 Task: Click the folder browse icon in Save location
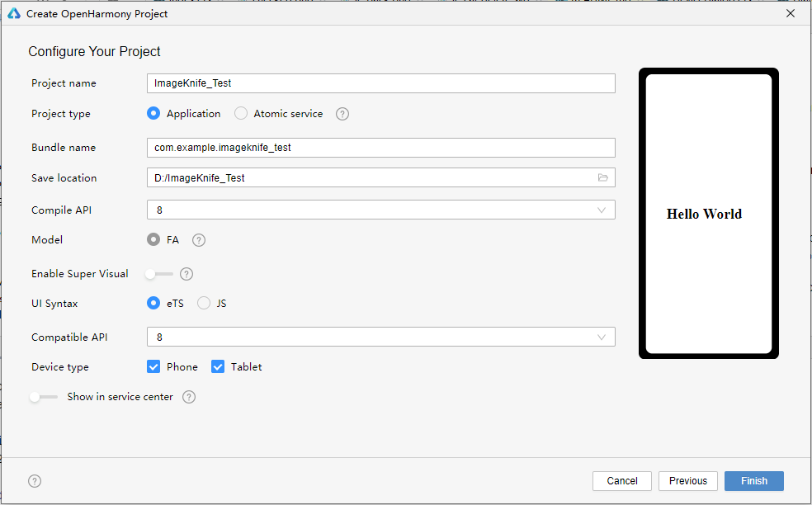pyautogui.click(x=602, y=177)
